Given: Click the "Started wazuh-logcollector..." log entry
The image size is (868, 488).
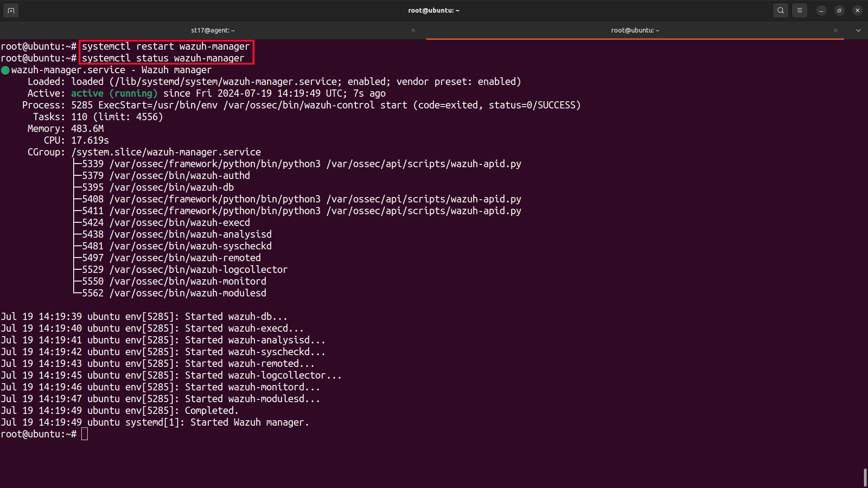Looking at the screenshot, I should click(171, 375).
